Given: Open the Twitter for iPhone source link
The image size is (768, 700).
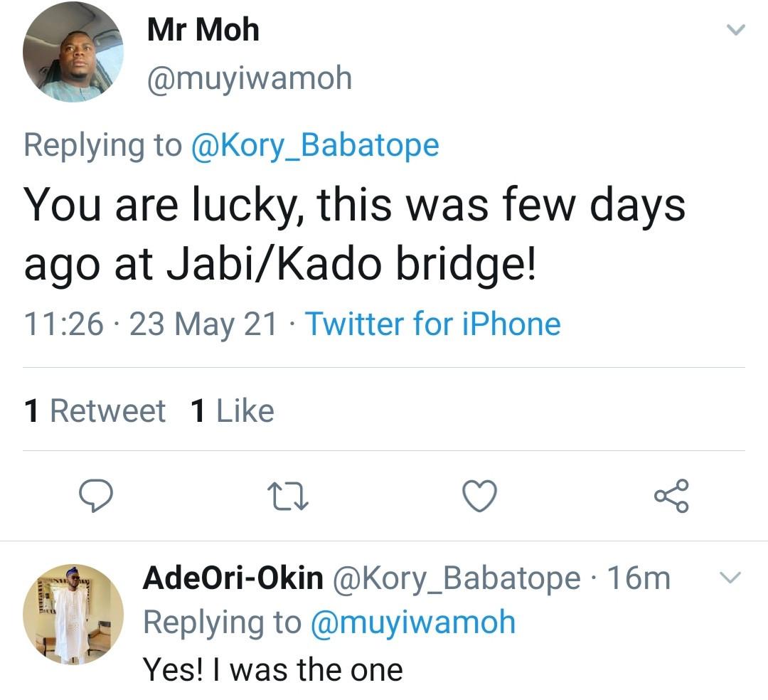Looking at the screenshot, I should click(x=432, y=324).
